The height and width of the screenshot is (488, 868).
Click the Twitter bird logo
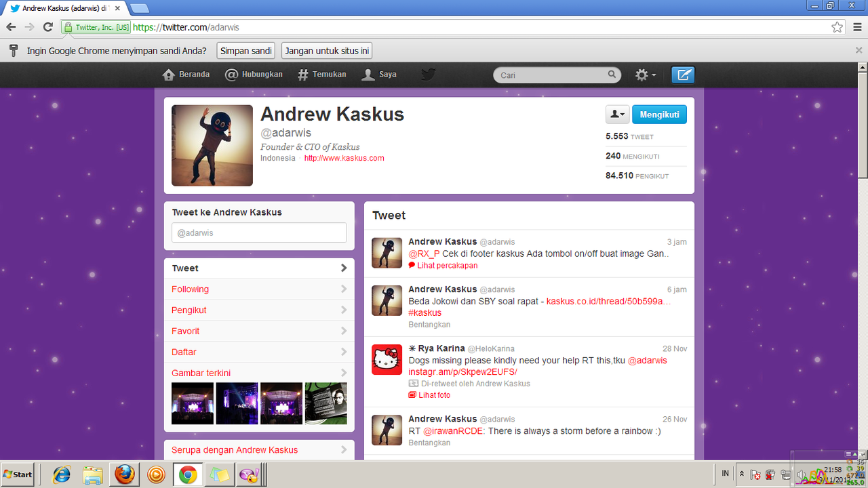[x=428, y=75]
